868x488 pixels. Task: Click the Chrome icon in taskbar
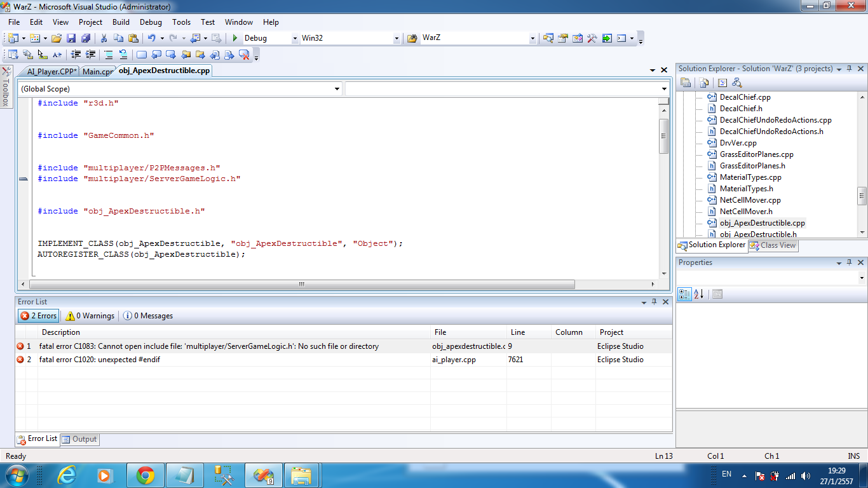(x=145, y=475)
